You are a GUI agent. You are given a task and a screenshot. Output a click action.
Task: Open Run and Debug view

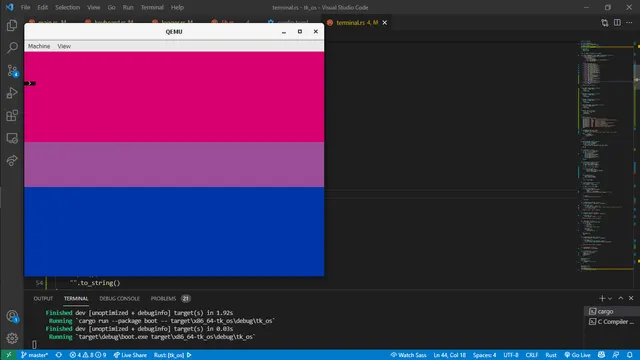tap(12, 93)
